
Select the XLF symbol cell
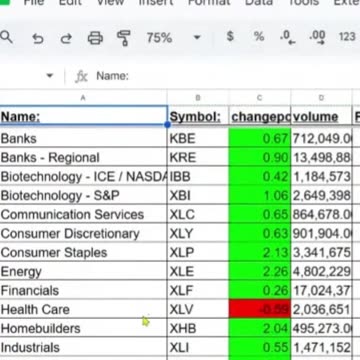tap(198, 290)
